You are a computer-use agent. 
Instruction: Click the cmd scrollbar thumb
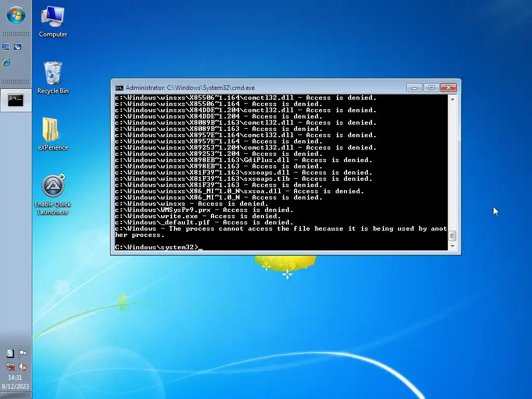point(453,236)
